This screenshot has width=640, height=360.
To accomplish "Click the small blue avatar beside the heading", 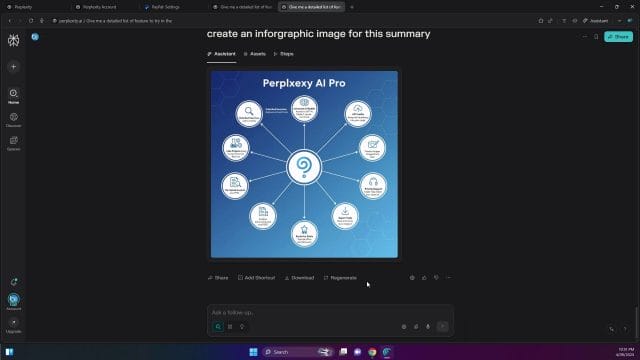I will (35, 37).
